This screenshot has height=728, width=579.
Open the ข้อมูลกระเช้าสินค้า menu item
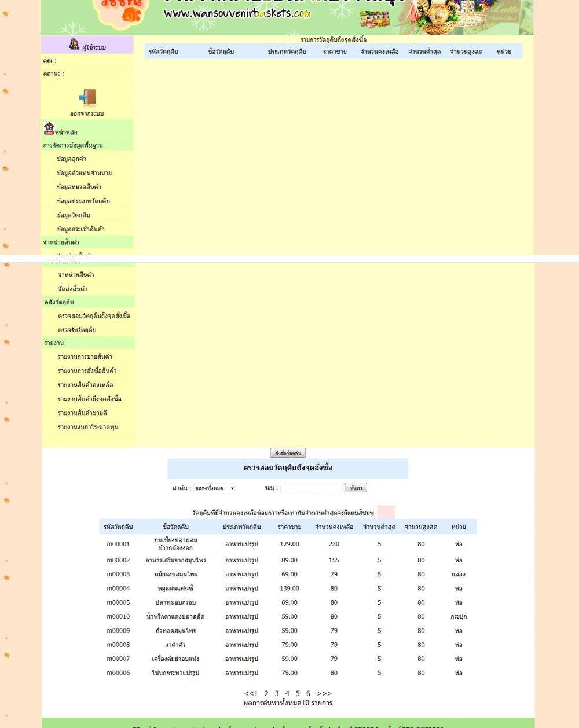80,229
